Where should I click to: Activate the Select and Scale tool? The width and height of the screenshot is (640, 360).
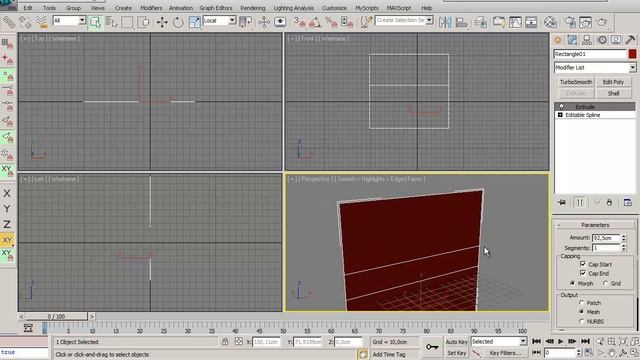point(195,22)
